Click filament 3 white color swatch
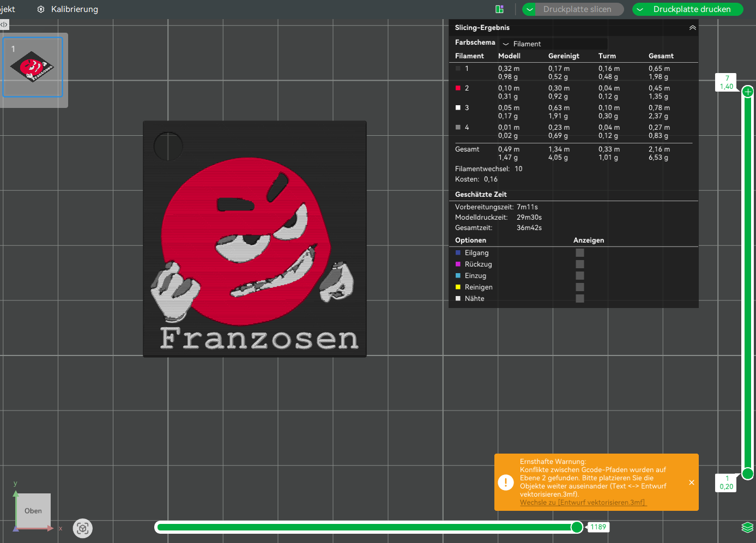 [458, 108]
